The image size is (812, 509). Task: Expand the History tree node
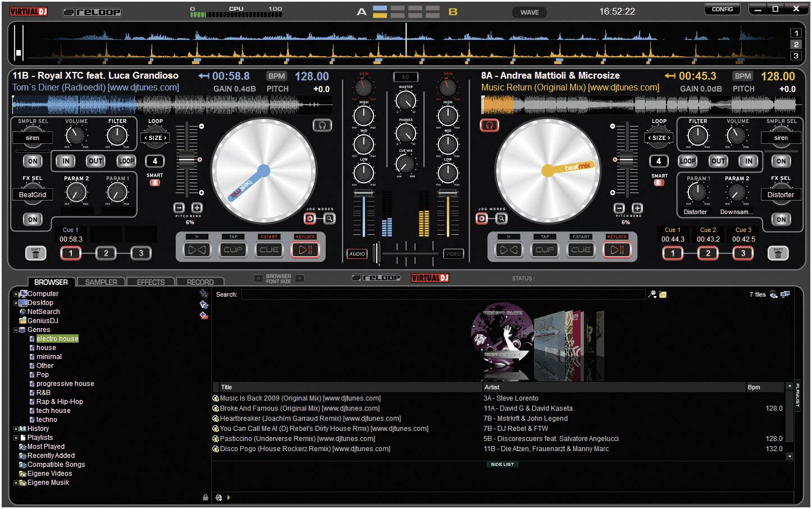16,429
